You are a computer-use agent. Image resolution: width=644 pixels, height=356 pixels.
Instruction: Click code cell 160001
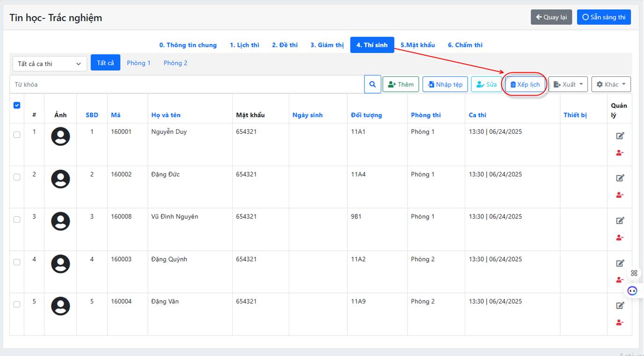[x=121, y=132]
